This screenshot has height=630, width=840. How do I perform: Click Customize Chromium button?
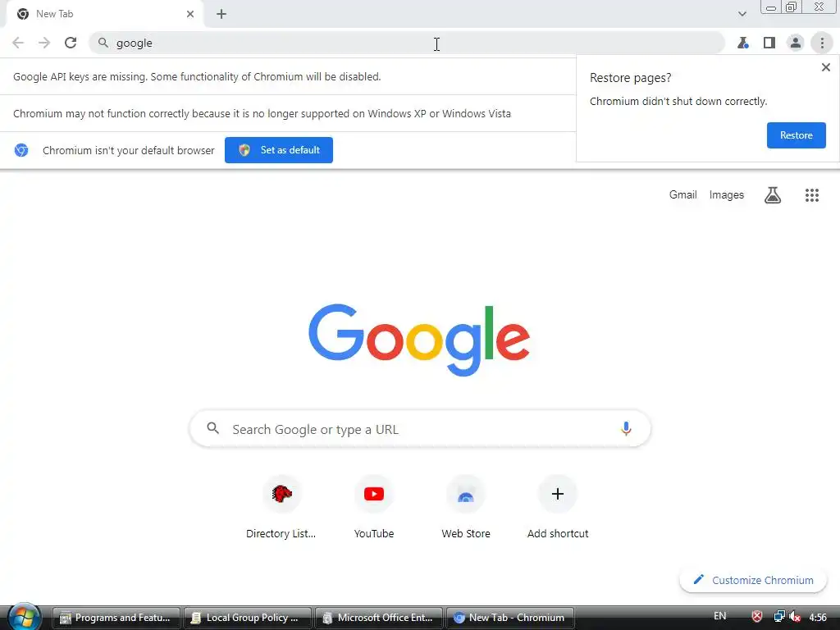[x=753, y=580]
